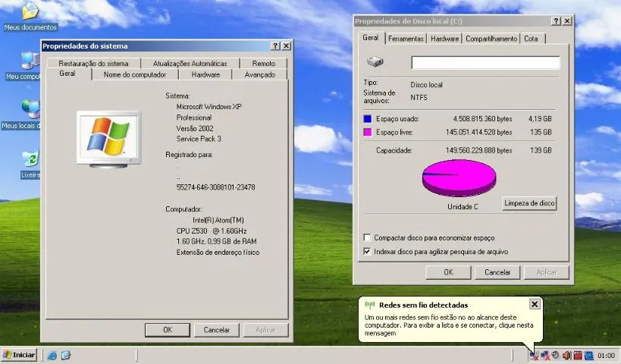Uncheck Indexar disco para agilizar pesquisa
This screenshot has height=364, width=621.
(x=367, y=252)
